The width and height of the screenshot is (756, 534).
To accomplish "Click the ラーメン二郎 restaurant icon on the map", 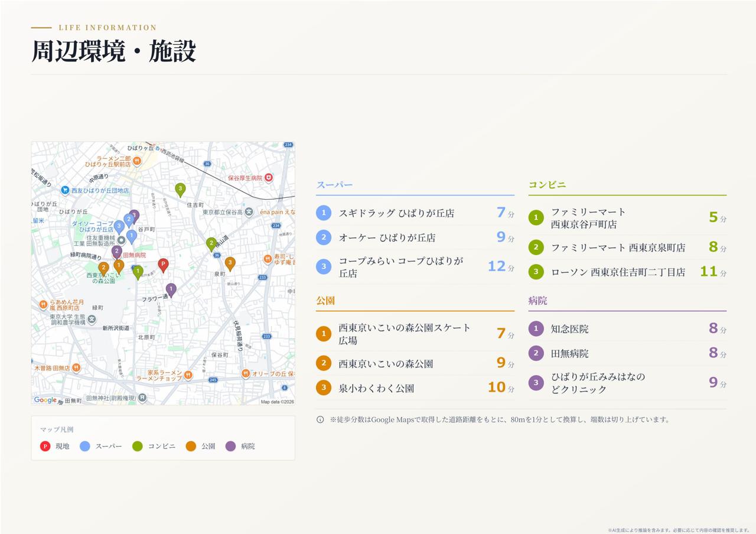I will point(137,161).
